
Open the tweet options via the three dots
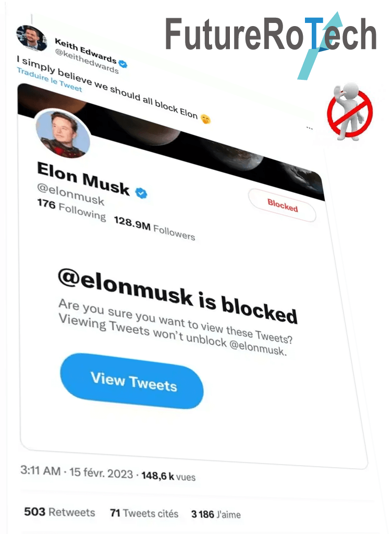tap(310, 127)
